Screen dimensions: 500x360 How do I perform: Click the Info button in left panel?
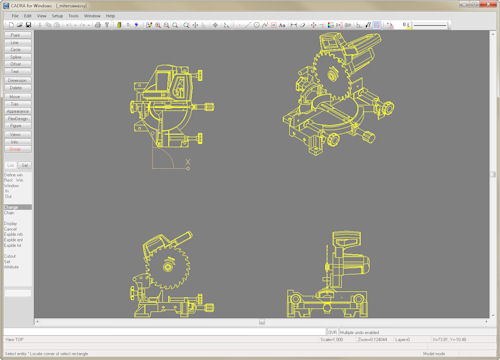coord(18,142)
